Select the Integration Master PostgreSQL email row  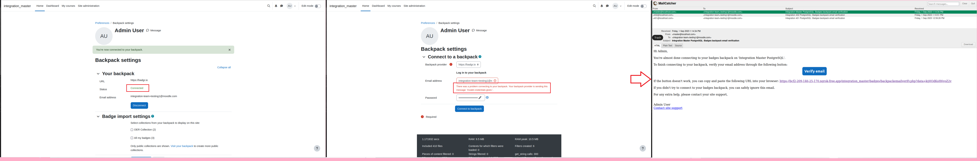click(x=814, y=12)
